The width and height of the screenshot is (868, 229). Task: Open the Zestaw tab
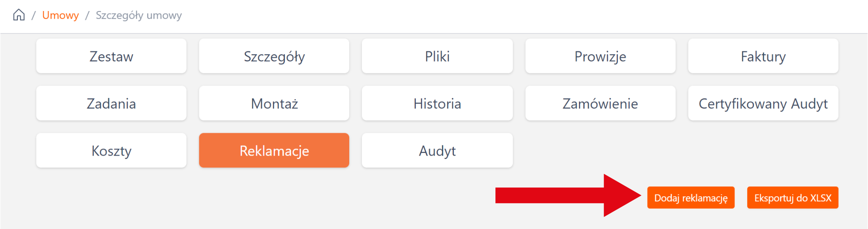(x=111, y=56)
